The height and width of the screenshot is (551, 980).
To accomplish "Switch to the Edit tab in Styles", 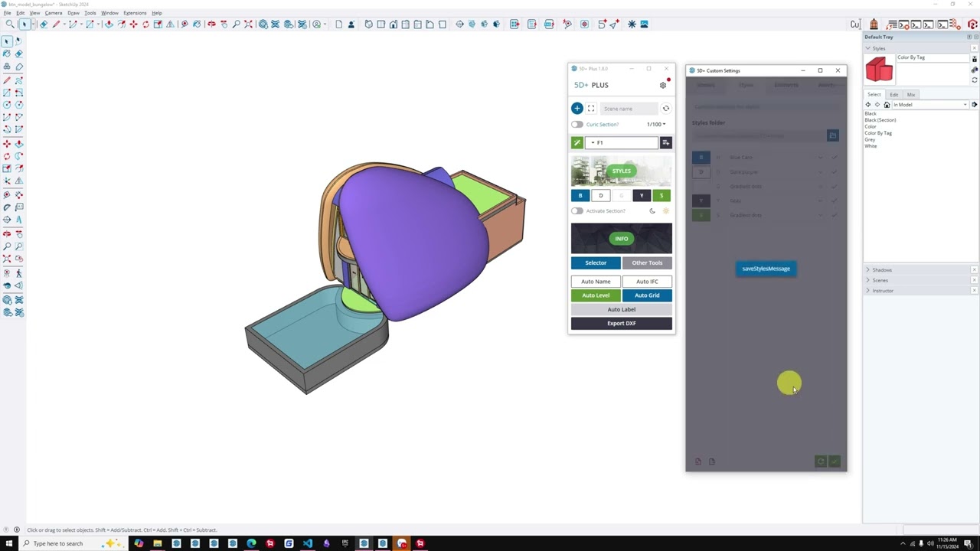I will tap(893, 94).
